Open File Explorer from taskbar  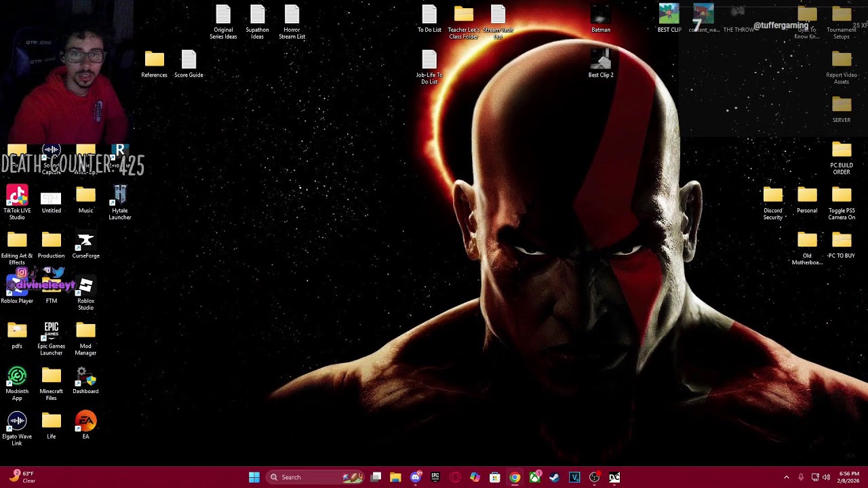pyautogui.click(x=395, y=477)
